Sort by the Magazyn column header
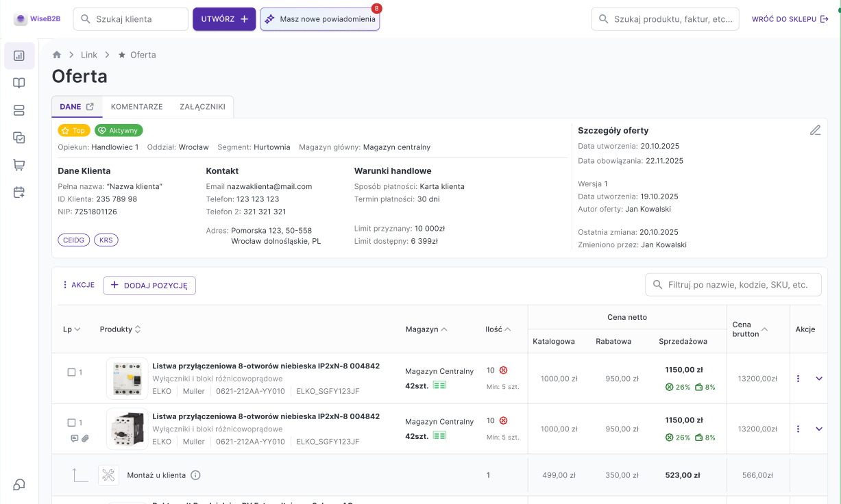The height and width of the screenshot is (504, 841). pyautogui.click(x=426, y=329)
